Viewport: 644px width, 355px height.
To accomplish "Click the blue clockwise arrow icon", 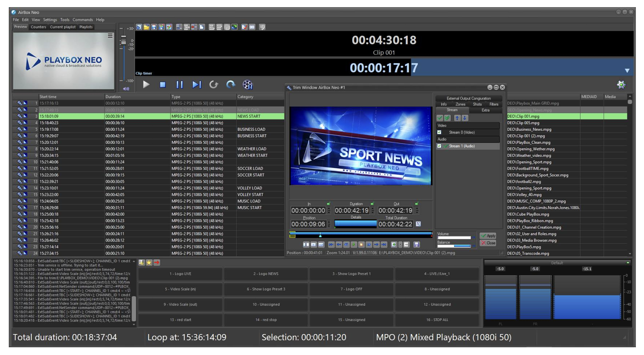I will 231,85.
